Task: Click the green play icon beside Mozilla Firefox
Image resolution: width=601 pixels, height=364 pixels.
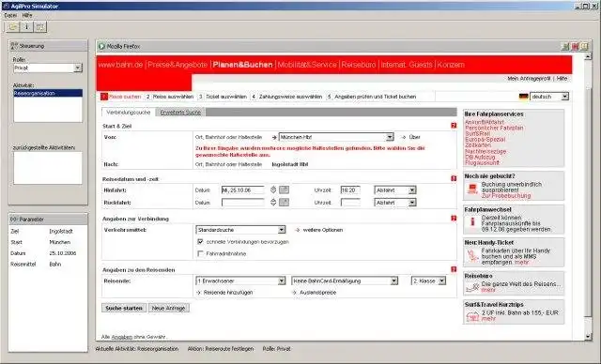Action: [101, 46]
